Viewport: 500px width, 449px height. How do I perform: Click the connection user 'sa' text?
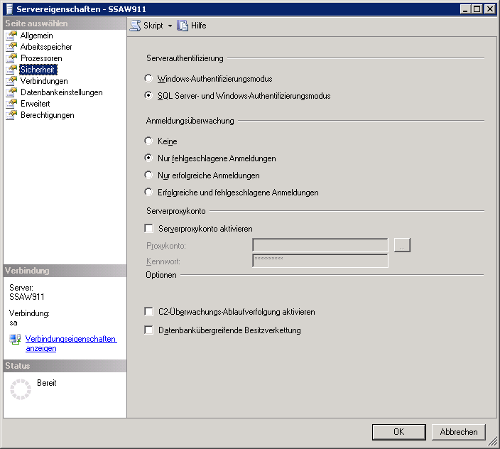(13, 323)
